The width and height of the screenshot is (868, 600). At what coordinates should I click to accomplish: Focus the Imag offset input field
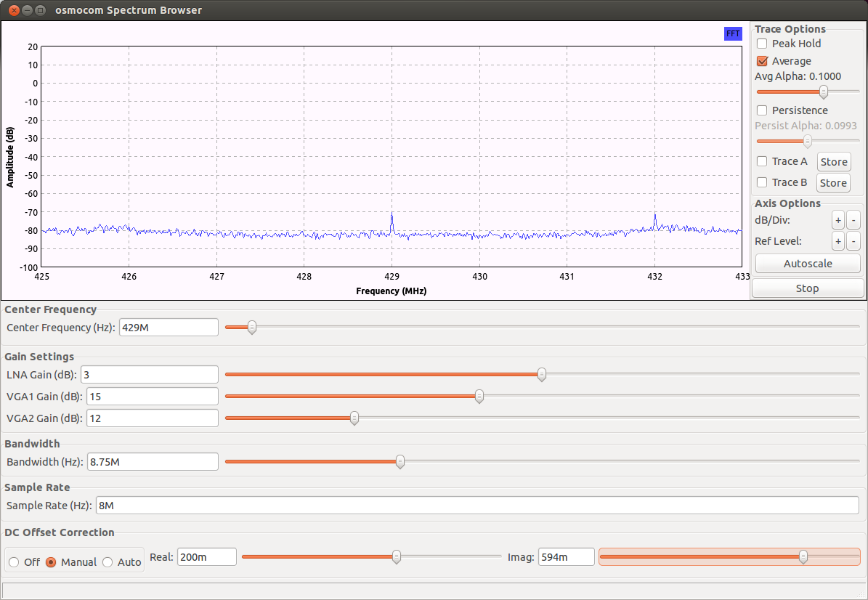(567, 557)
